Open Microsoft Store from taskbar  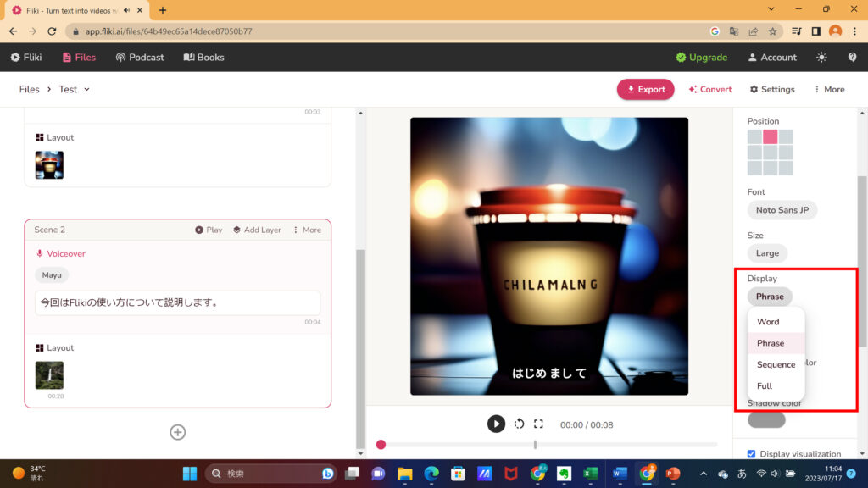(x=458, y=474)
